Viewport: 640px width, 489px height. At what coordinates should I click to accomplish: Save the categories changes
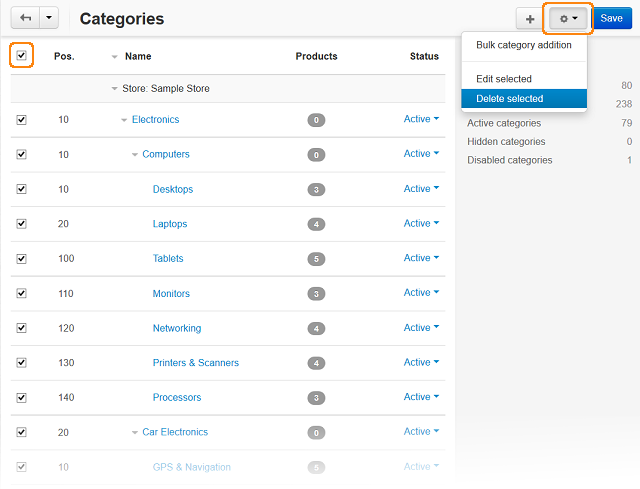tap(611, 18)
